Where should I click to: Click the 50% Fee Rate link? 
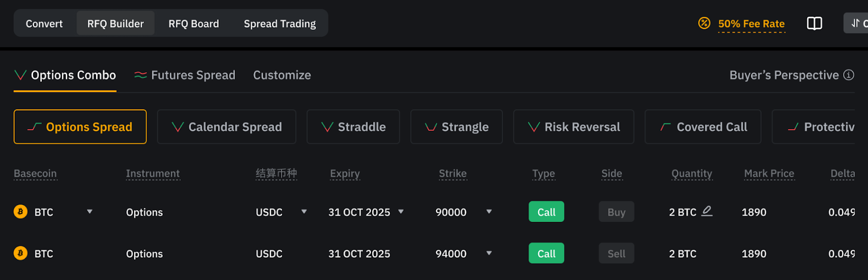[x=751, y=24]
